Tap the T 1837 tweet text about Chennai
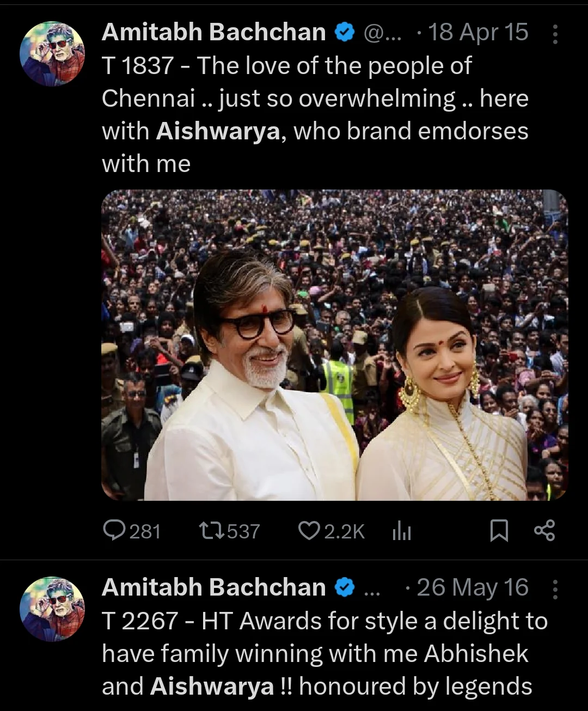 pyautogui.click(x=315, y=114)
